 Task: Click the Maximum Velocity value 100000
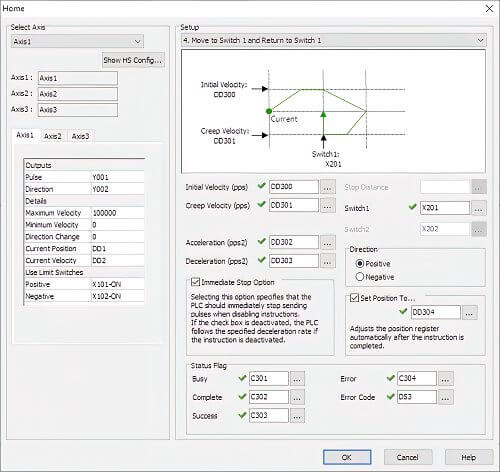pyautogui.click(x=118, y=213)
